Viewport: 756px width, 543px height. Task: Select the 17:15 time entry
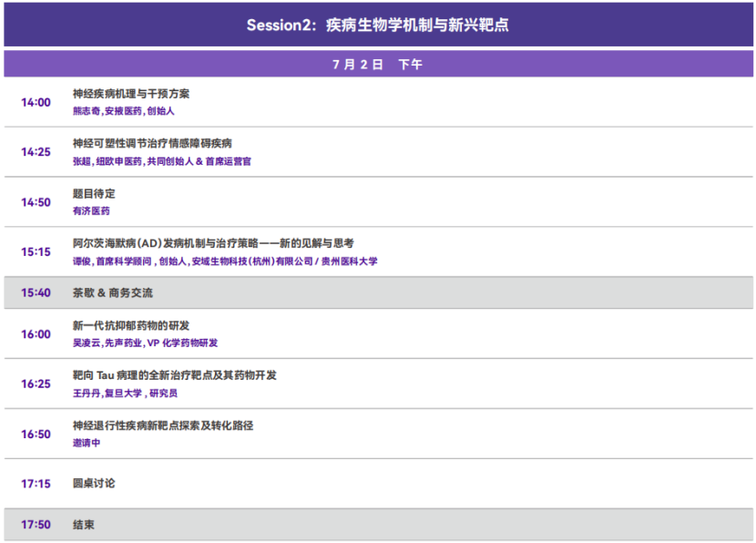36,484
